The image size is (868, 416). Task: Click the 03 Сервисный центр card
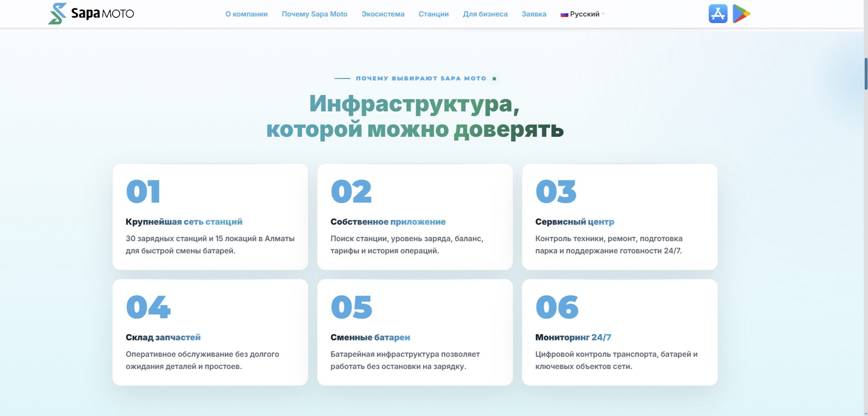(x=620, y=217)
